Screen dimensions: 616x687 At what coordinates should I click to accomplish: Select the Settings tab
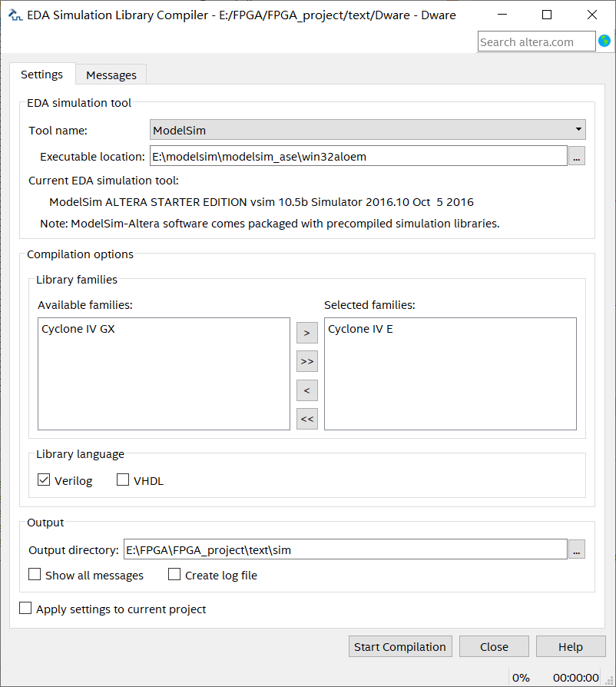(x=41, y=75)
